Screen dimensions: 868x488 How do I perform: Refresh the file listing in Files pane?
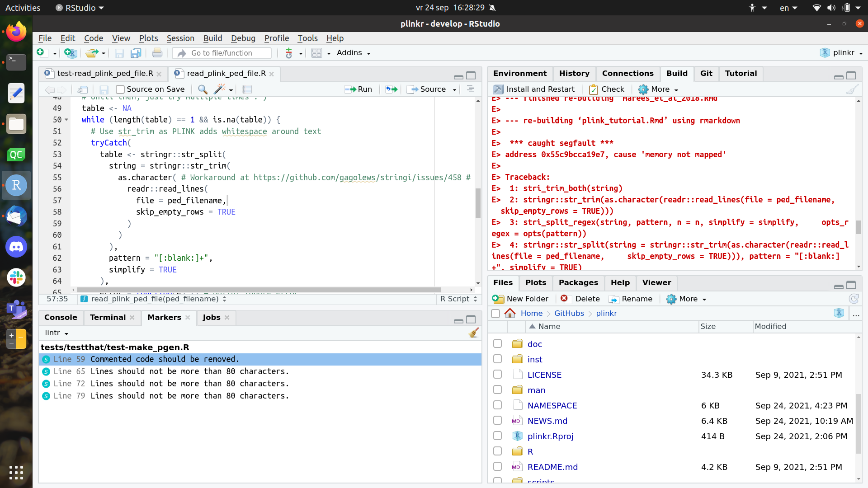click(854, 299)
